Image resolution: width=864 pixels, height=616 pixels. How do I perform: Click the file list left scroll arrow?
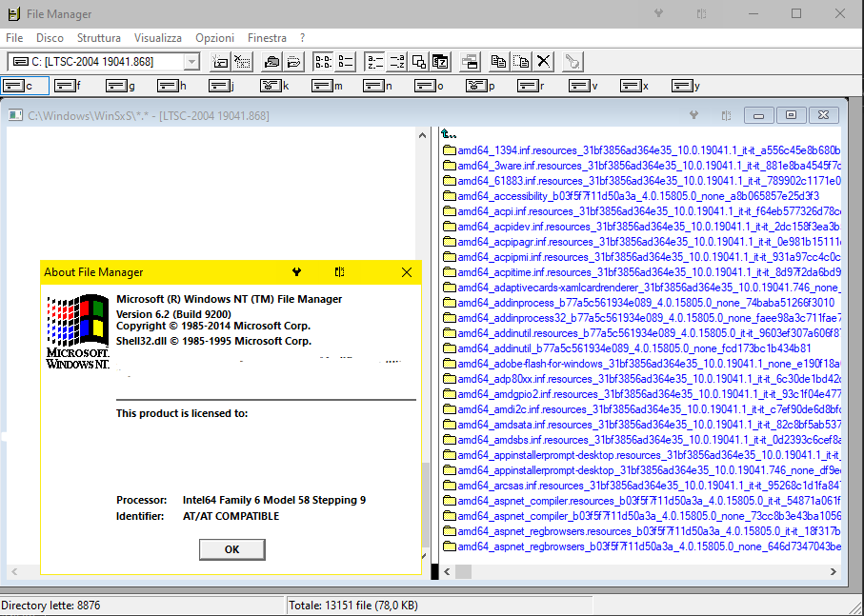[x=448, y=572]
